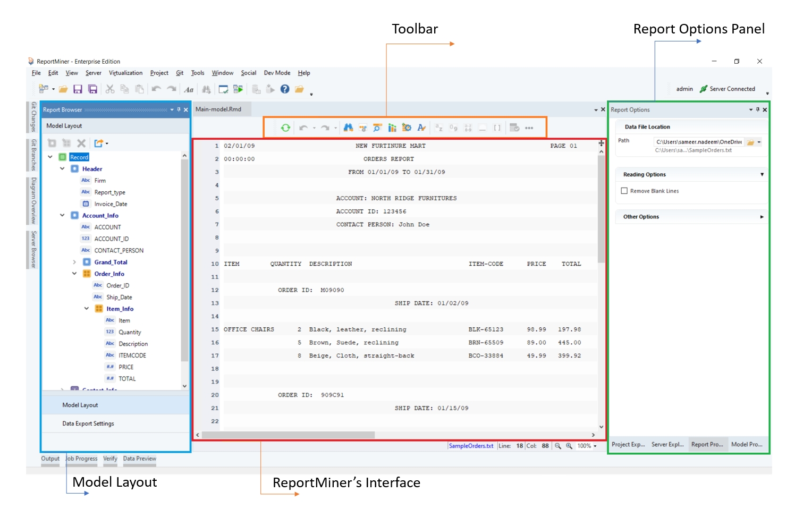This screenshot has height=509, width=812.
Task: Click the Aa font icon in main toolbar
Action: 189,90
